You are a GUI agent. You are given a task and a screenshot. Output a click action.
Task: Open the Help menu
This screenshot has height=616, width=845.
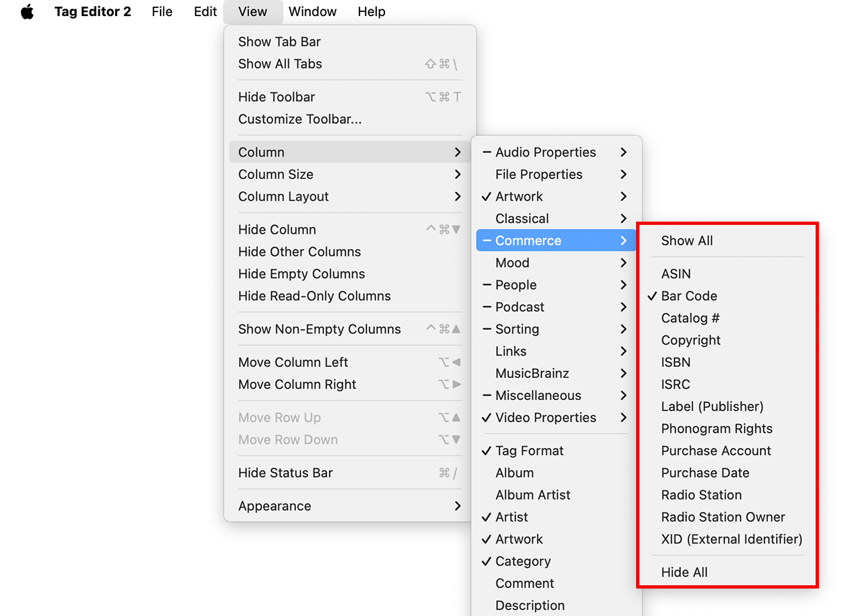372,11
